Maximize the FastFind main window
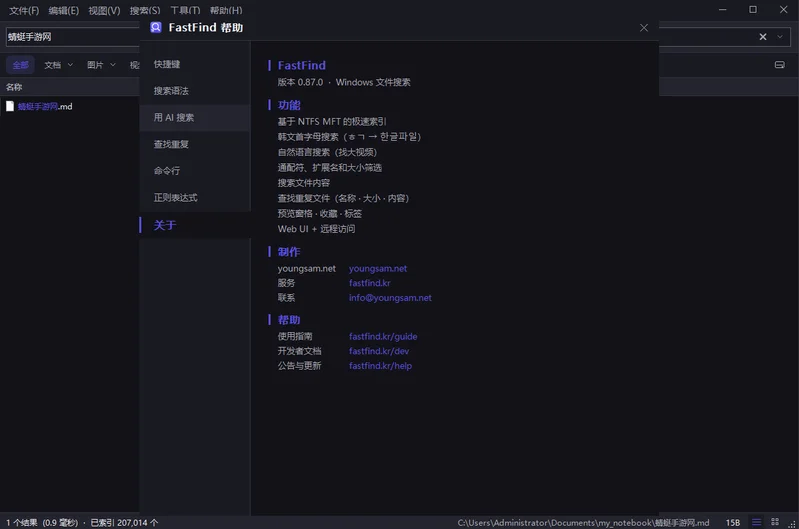The image size is (799, 529). [x=753, y=10]
